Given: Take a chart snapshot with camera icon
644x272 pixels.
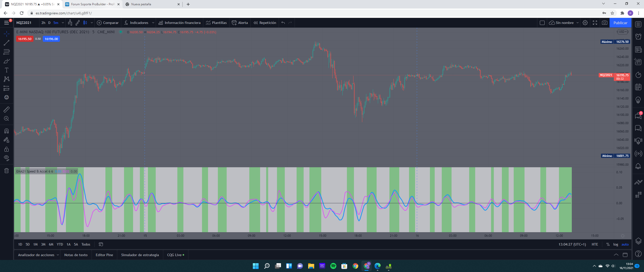Looking at the screenshot, I should (605, 23).
